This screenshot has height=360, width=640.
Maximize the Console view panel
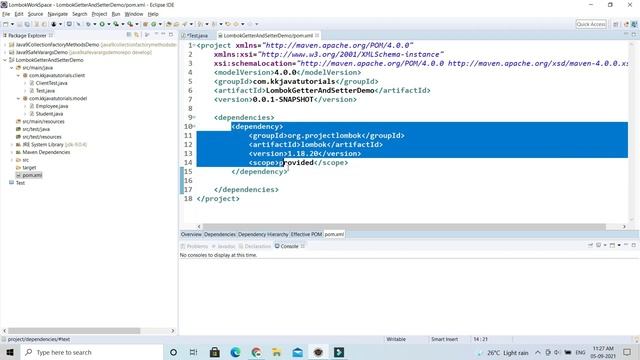(x=634, y=245)
